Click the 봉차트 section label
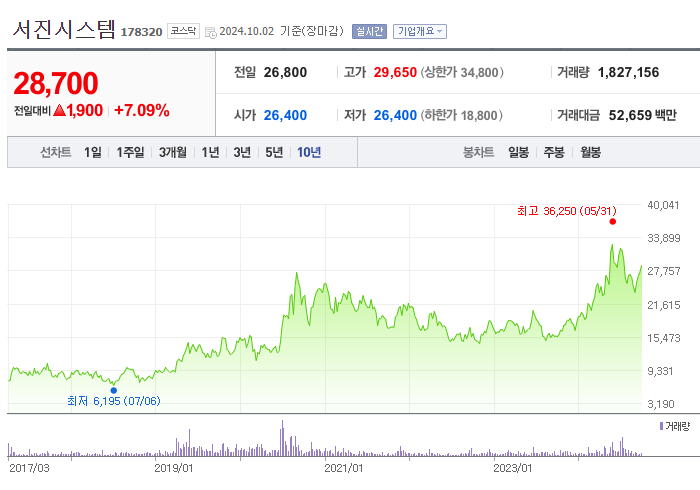This screenshot has height=490, width=700. [478, 152]
